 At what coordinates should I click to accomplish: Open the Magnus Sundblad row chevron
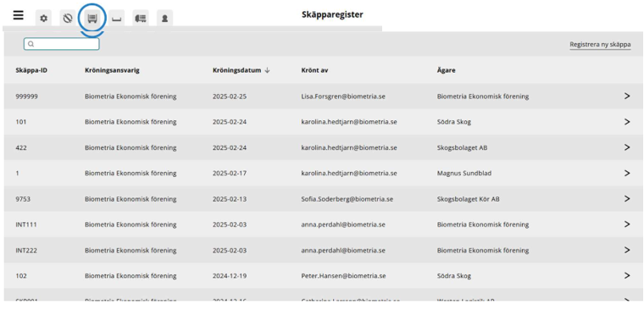pos(627,174)
